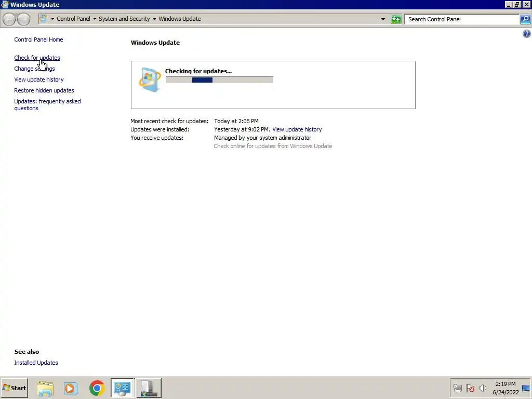Viewport: 532px width, 399px height.
Task: Select System and Security breadcrumb
Action: click(x=124, y=19)
